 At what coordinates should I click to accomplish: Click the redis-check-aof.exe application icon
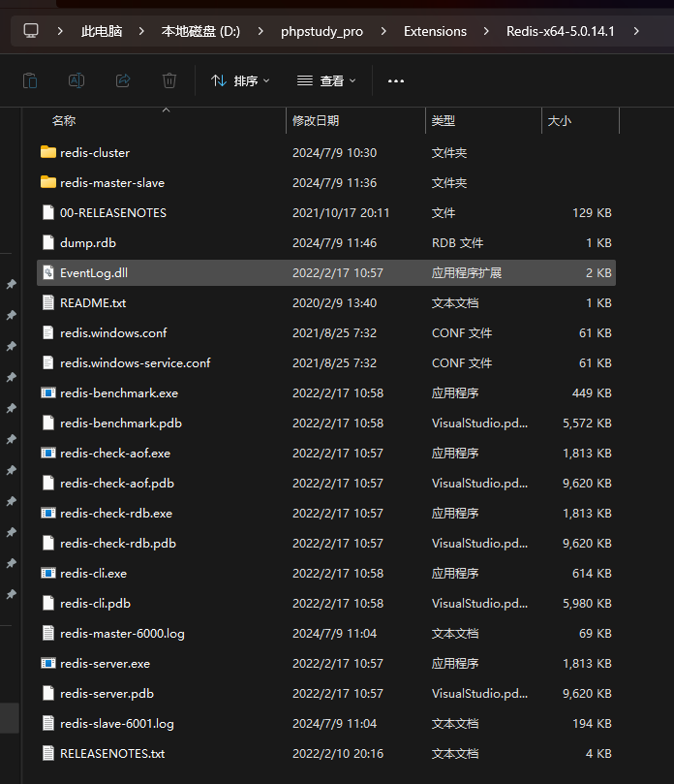tap(48, 453)
